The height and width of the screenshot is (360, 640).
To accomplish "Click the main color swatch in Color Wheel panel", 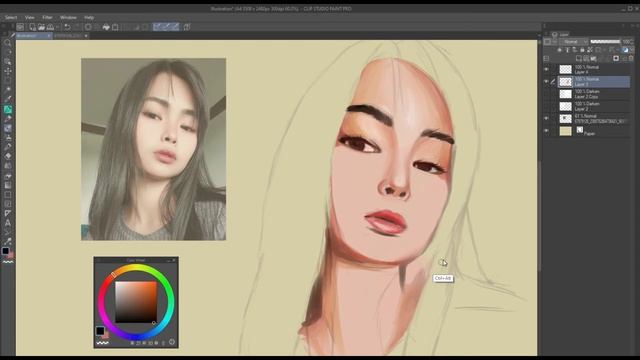I will pyautogui.click(x=100, y=331).
